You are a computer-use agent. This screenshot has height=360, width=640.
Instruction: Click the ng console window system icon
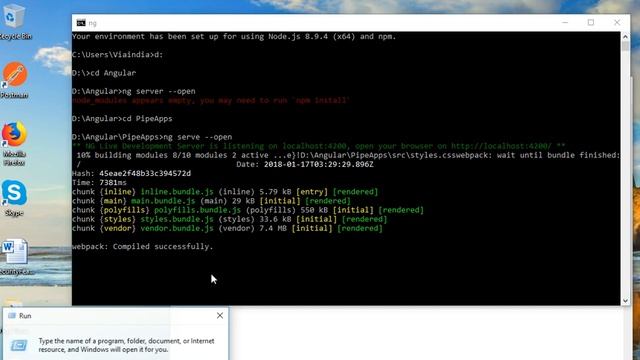81,23
